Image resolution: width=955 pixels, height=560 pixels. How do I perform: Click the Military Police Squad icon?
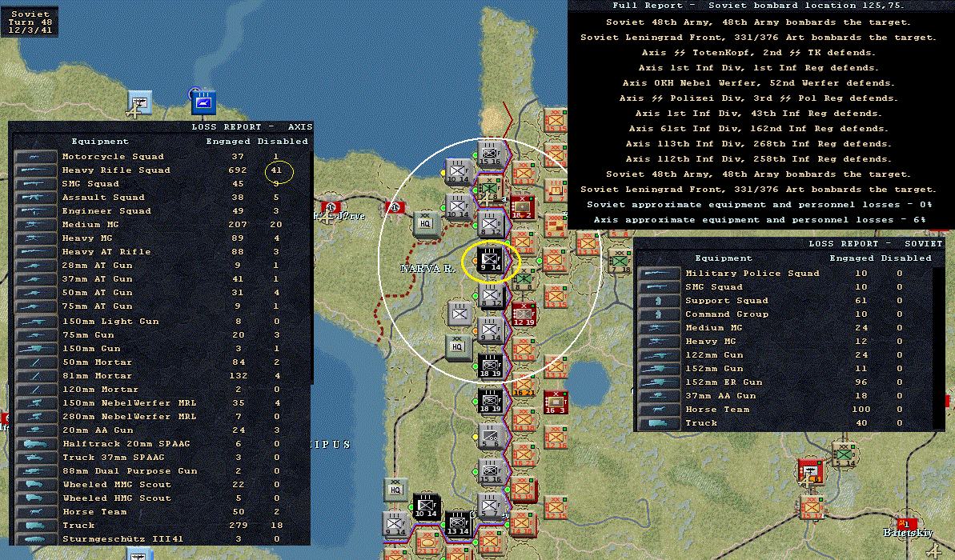point(659,274)
